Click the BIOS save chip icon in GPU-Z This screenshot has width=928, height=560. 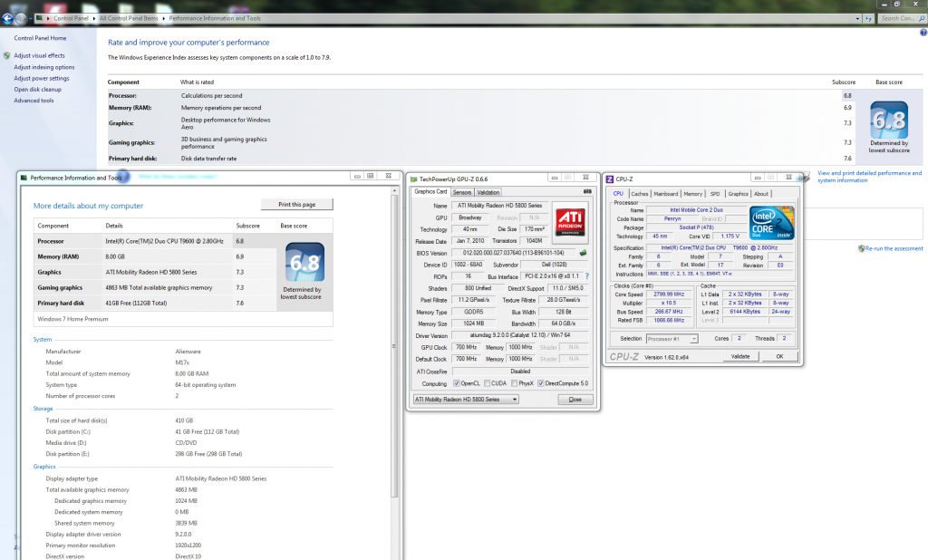click(583, 253)
